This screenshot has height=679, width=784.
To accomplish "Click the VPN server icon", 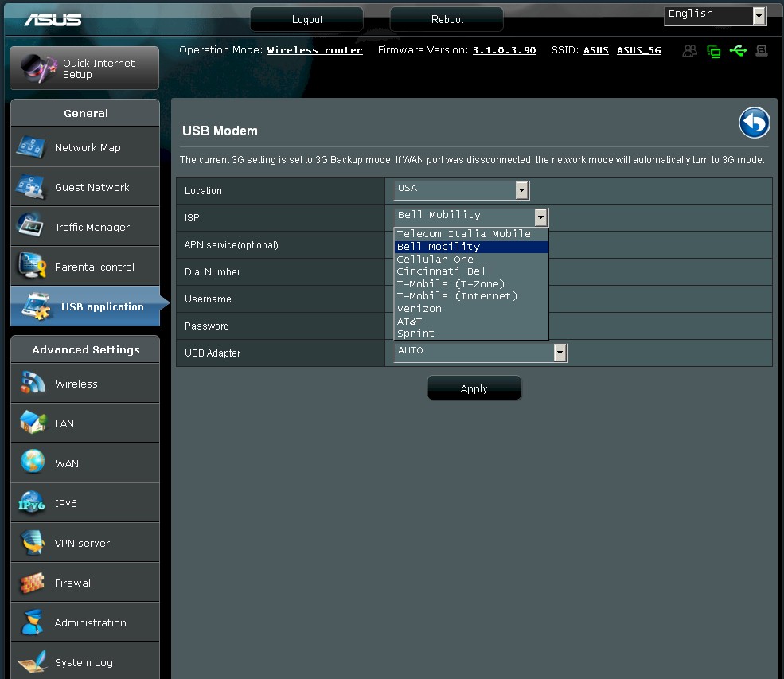I will coord(32,543).
